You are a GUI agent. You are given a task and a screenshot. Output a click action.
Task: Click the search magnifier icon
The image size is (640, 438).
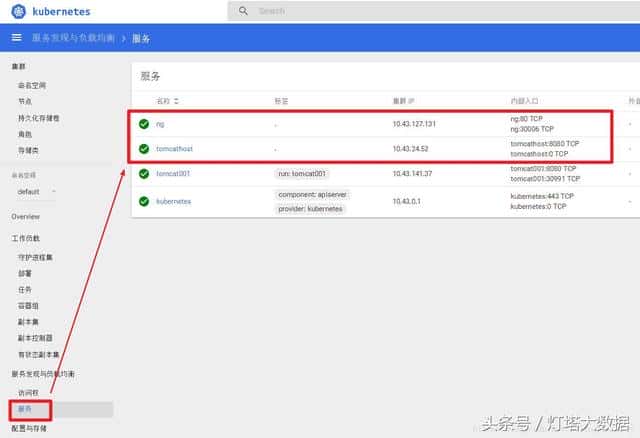point(243,11)
